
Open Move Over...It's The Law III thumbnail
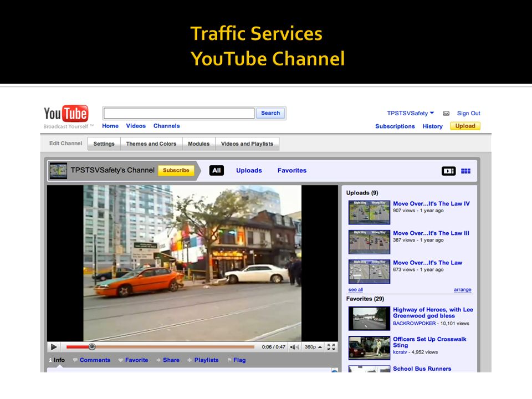click(369, 242)
